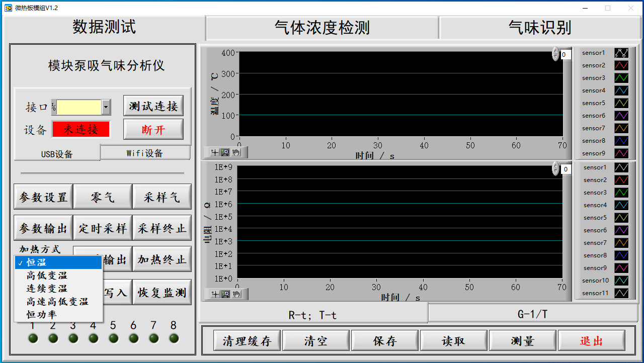The height and width of the screenshot is (363, 644).
Task: Switch to Wifi设备 tab
Action: point(145,153)
